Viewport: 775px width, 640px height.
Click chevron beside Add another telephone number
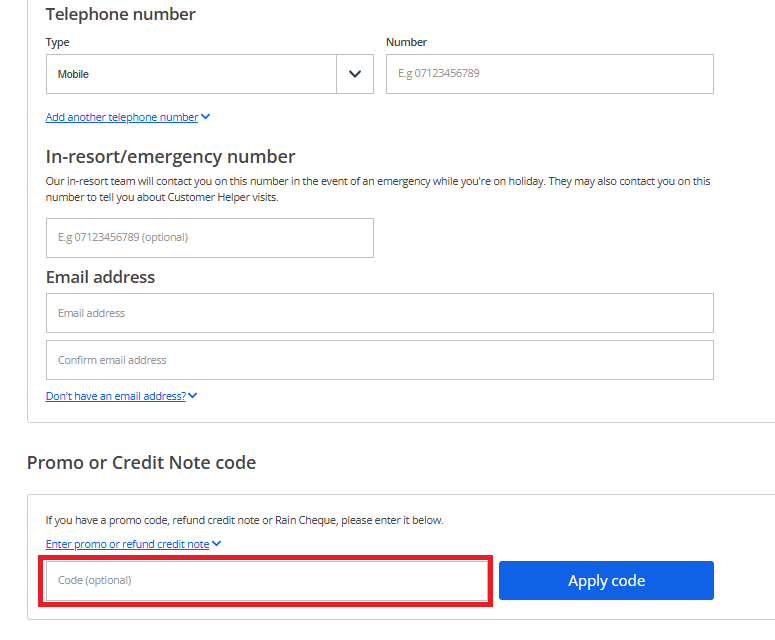206,117
